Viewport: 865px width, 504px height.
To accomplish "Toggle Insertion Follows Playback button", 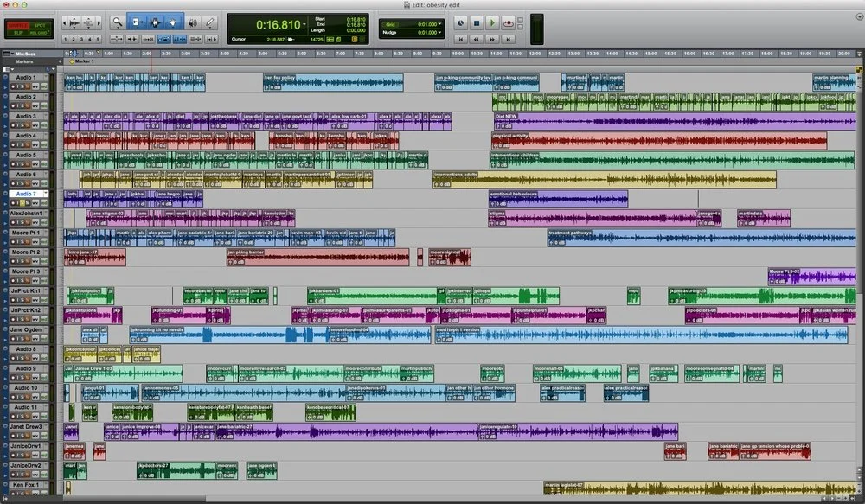I will (212, 39).
